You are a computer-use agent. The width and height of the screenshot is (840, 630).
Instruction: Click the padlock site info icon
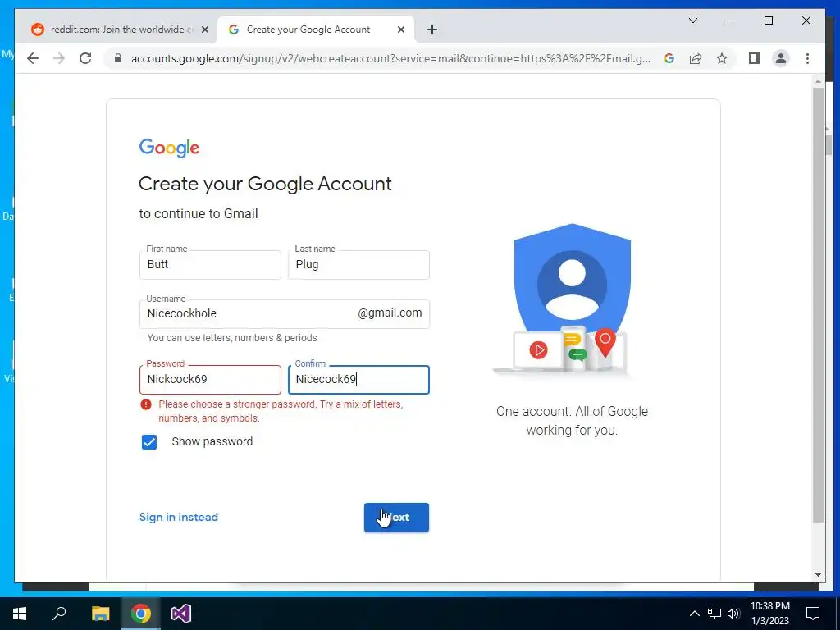tap(118, 58)
